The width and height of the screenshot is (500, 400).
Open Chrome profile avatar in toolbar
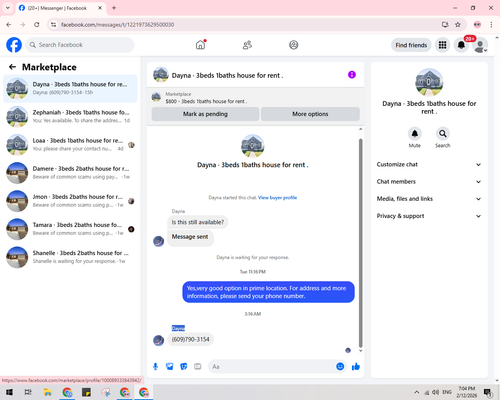[477, 25]
